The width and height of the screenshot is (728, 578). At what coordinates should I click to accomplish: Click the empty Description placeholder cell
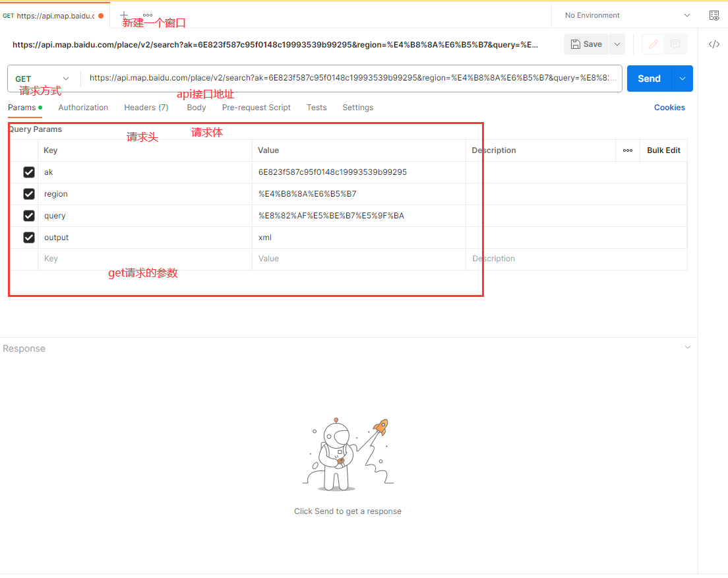coord(576,259)
